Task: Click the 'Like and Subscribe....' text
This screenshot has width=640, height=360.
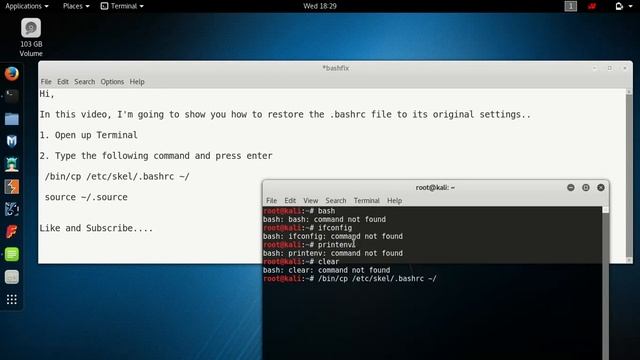Action: tap(96, 228)
